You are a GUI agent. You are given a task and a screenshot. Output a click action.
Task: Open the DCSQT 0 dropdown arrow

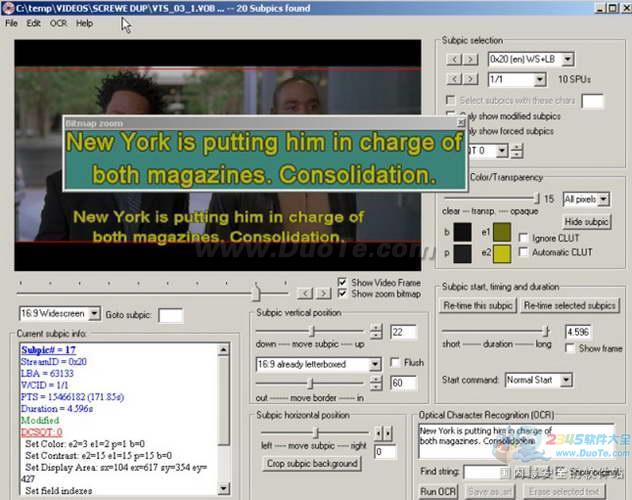click(502, 151)
